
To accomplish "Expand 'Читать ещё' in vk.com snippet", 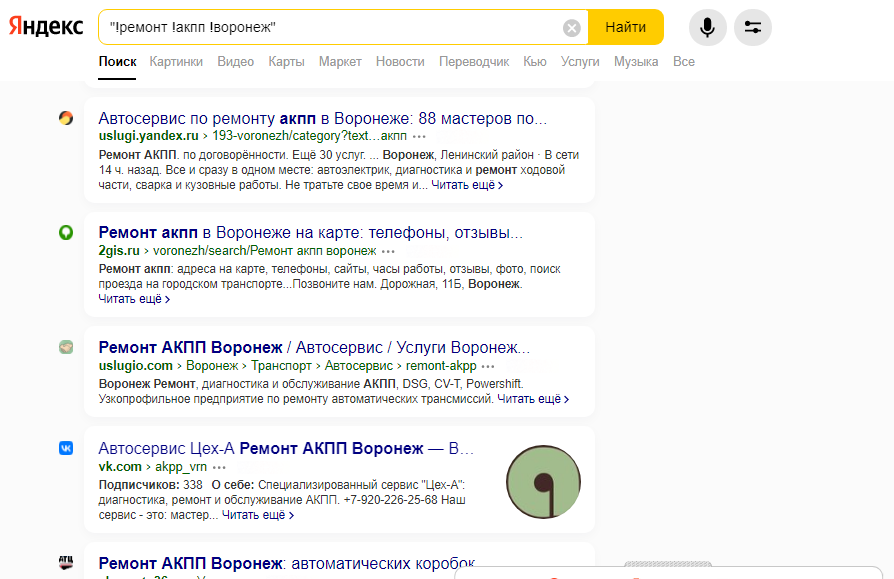I will pyautogui.click(x=258, y=515).
